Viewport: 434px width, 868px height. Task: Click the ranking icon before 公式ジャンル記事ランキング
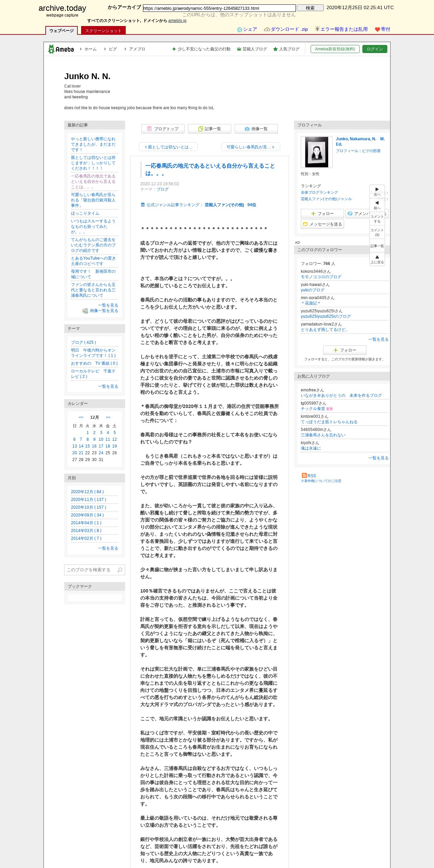[143, 205]
